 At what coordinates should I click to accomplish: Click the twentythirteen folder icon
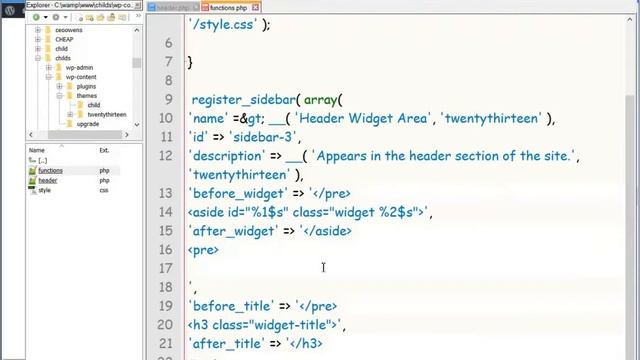(x=80, y=114)
